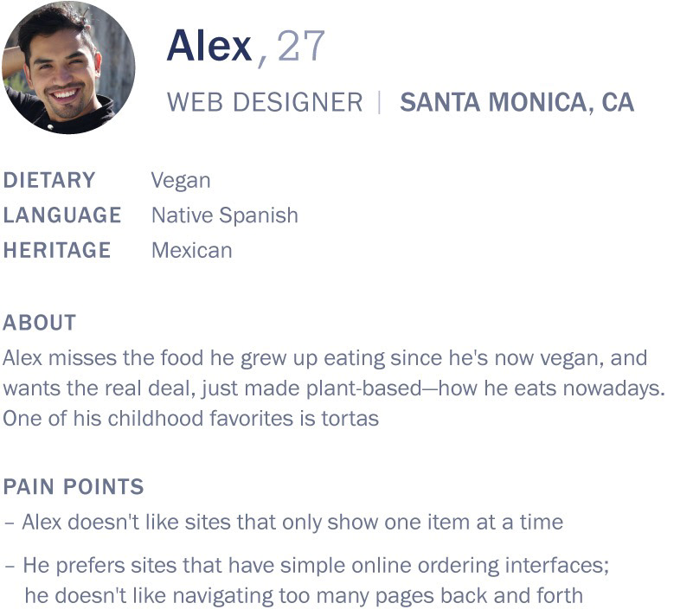The height and width of the screenshot is (616, 693).
Task: Click pain point about one item at a time
Action: [284, 523]
